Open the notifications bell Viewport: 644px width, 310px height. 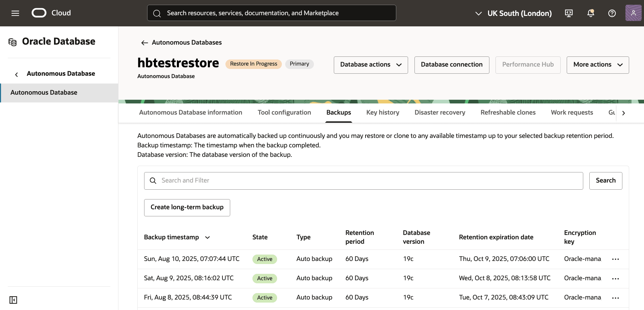point(590,13)
